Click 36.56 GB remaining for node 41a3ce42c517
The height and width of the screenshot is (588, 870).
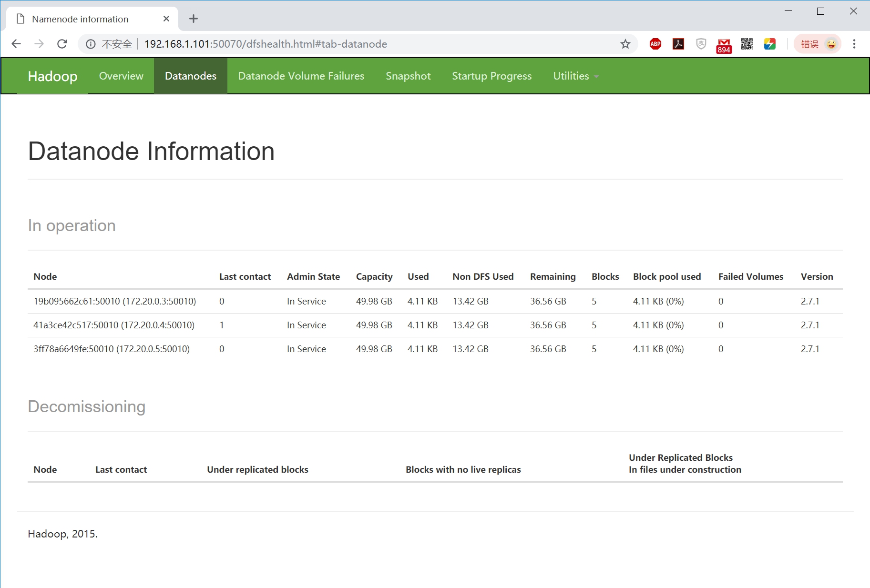[x=548, y=325]
